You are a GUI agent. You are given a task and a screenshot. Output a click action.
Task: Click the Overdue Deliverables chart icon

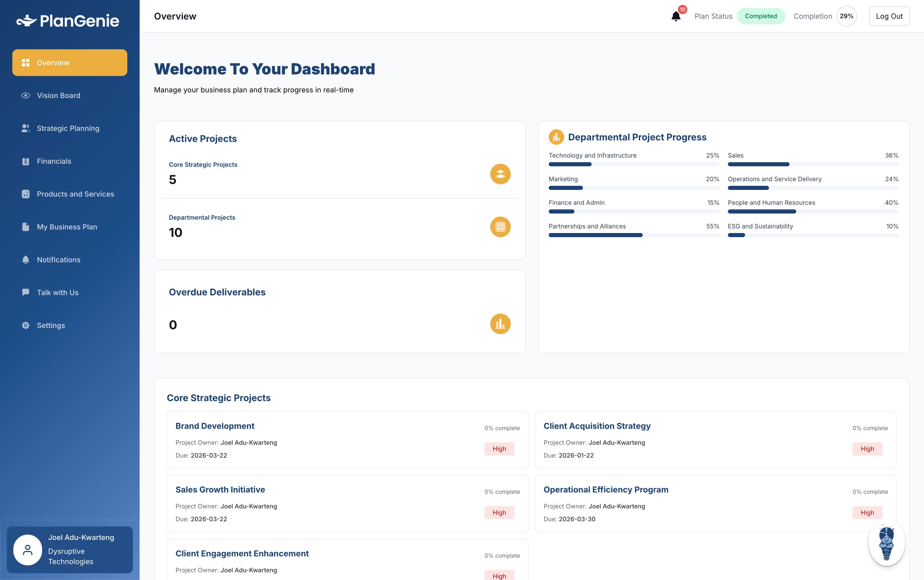pos(500,324)
